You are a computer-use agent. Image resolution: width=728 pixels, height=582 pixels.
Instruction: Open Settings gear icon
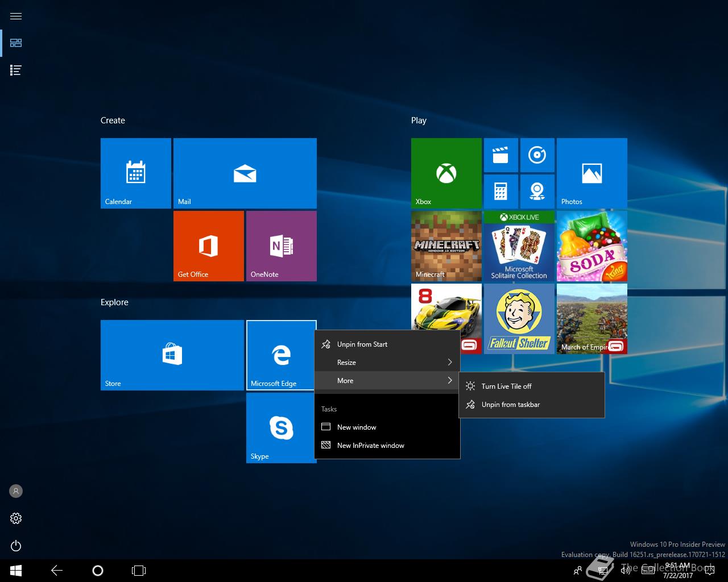tap(16, 518)
